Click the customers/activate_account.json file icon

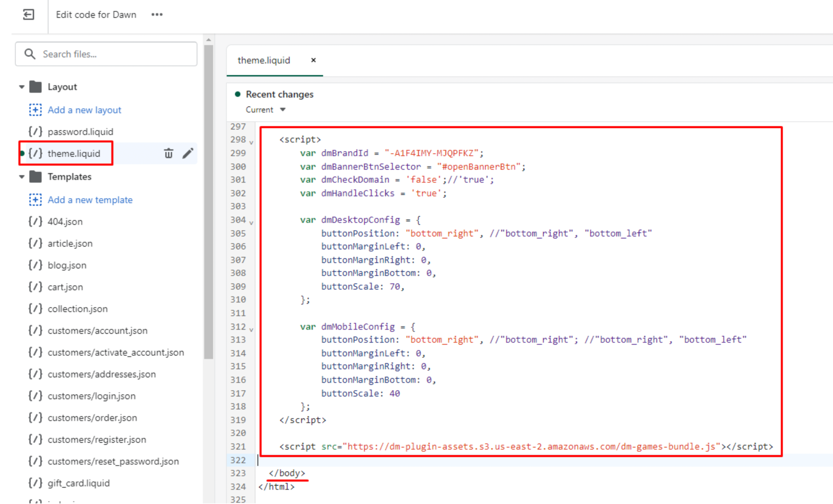coord(35,352)
